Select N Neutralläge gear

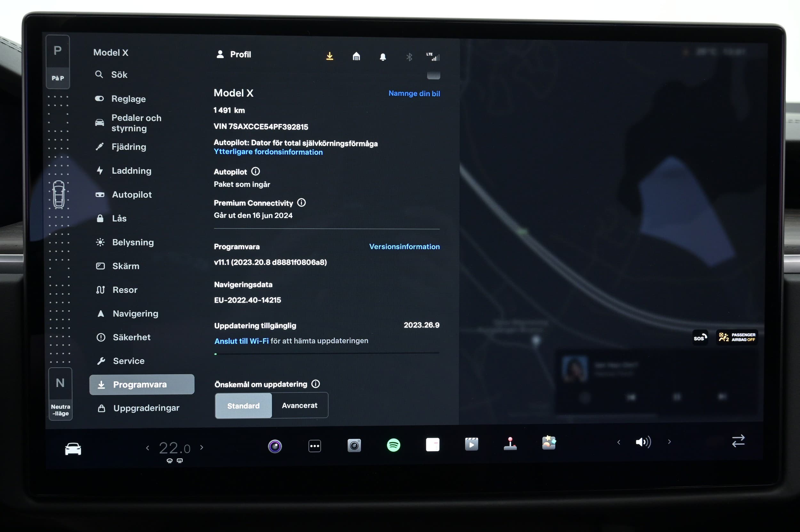60,394
